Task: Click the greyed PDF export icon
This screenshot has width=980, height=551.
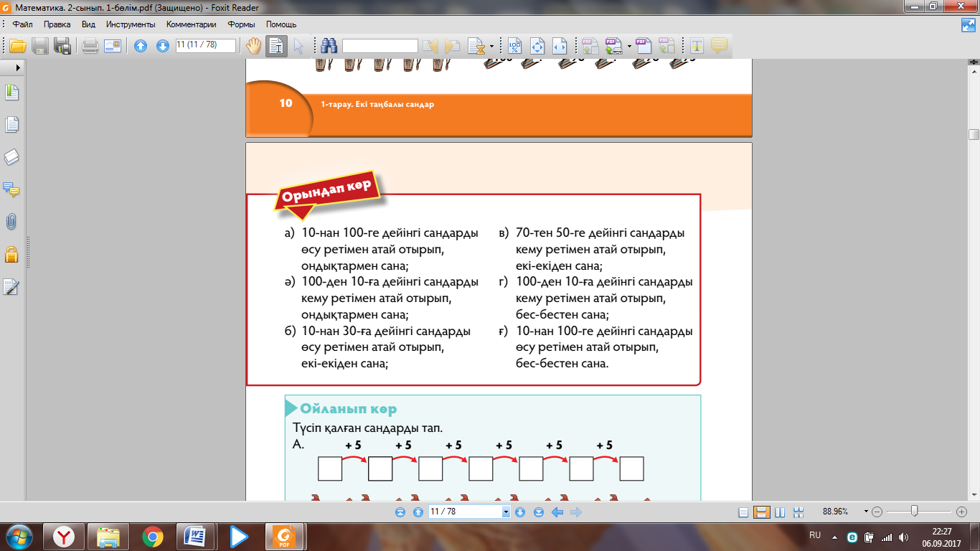Action: 666,46
